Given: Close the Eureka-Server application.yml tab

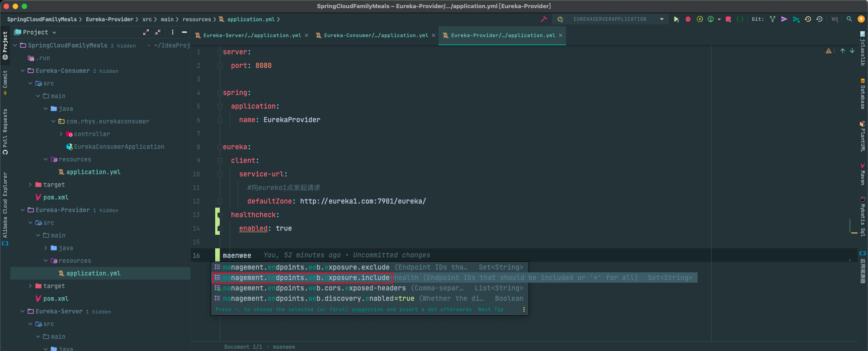Looking at the screenshot, I should (x=307, y=35).
